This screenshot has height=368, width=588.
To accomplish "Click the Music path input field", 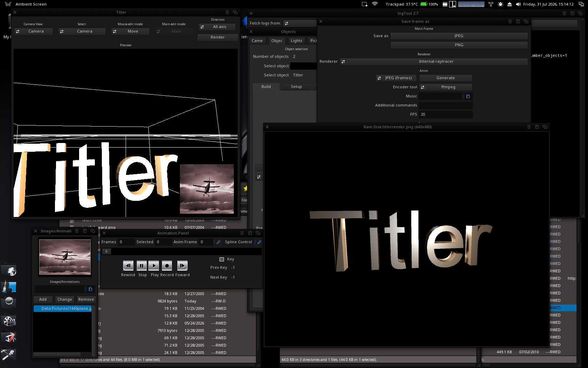I will (441, 96).
